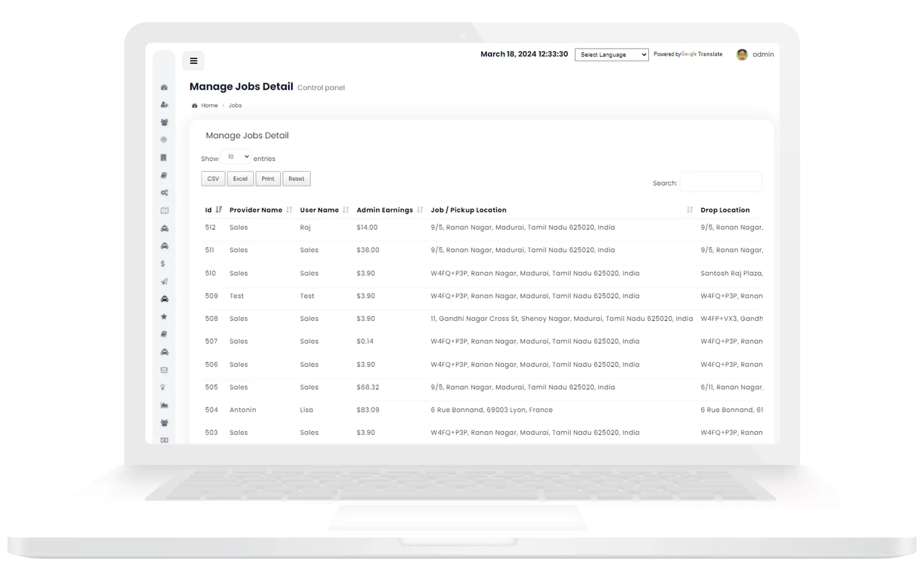This screenshot has width=924, height=584.
Task: Toggle the hamburger menu button
Action: (x=193, y=61)
